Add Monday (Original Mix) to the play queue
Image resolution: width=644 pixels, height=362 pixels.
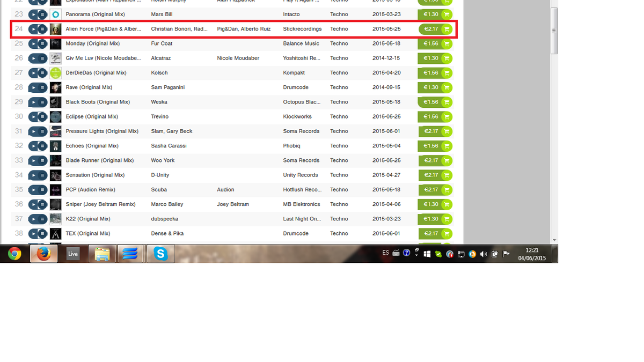(x=43, y=43)
